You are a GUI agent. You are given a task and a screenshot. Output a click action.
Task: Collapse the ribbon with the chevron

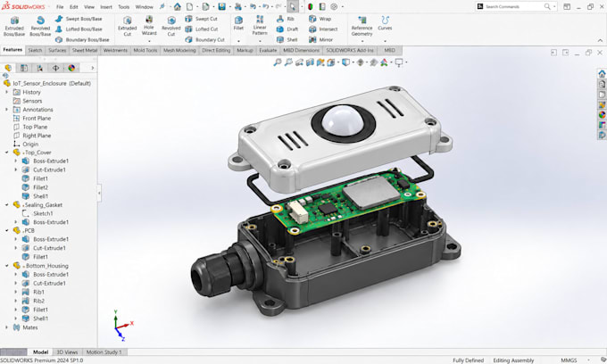point(600,40)
